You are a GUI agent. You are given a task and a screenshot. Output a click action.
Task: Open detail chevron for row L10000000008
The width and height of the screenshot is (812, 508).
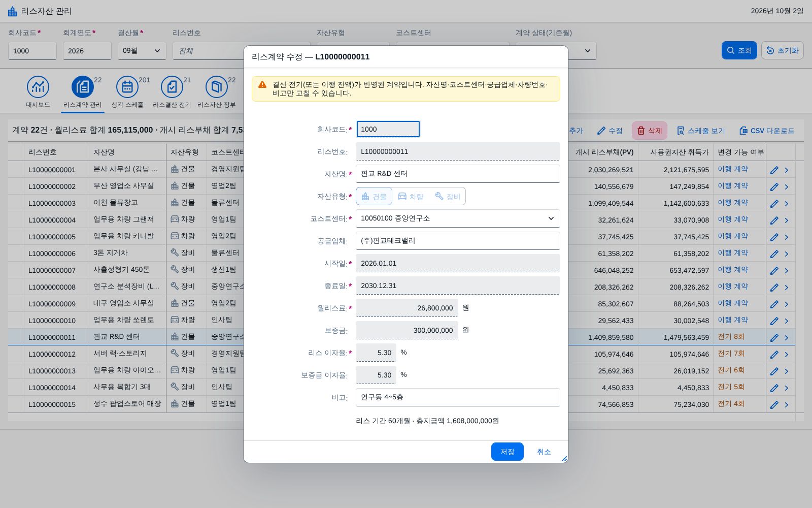tap(787, 288)
